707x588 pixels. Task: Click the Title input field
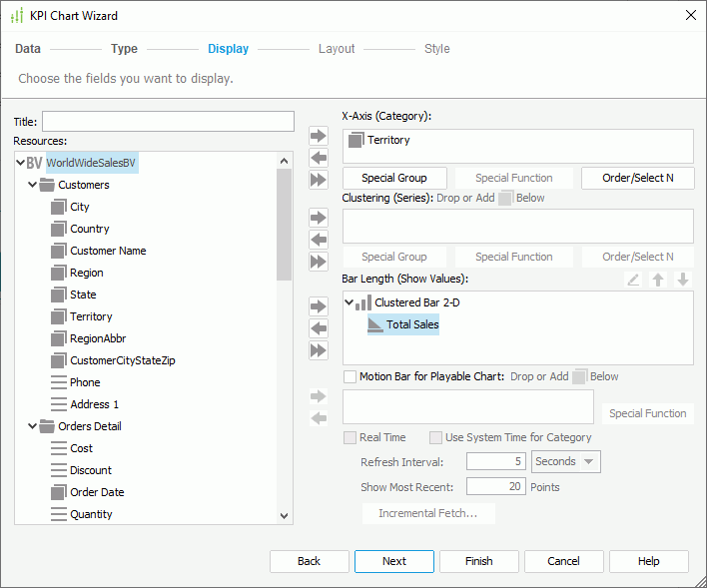tap(168, 122)
